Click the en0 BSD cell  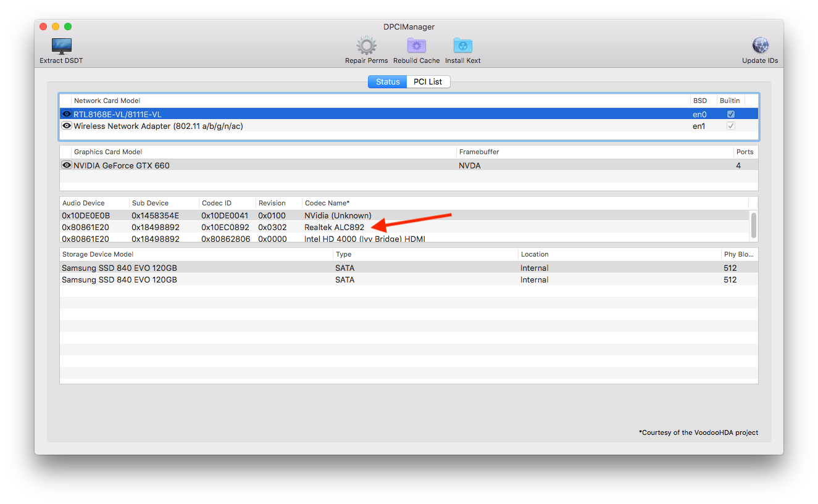tap(699, 114)
